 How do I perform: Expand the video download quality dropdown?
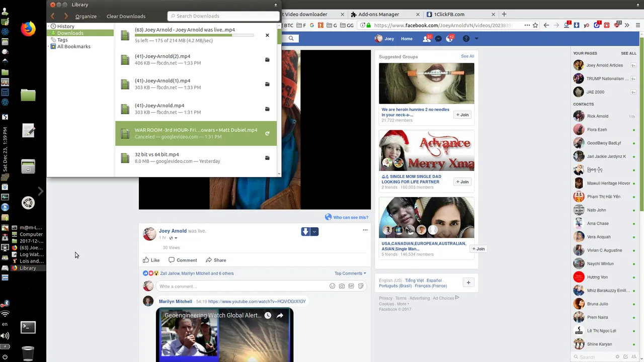coord(314,231)
